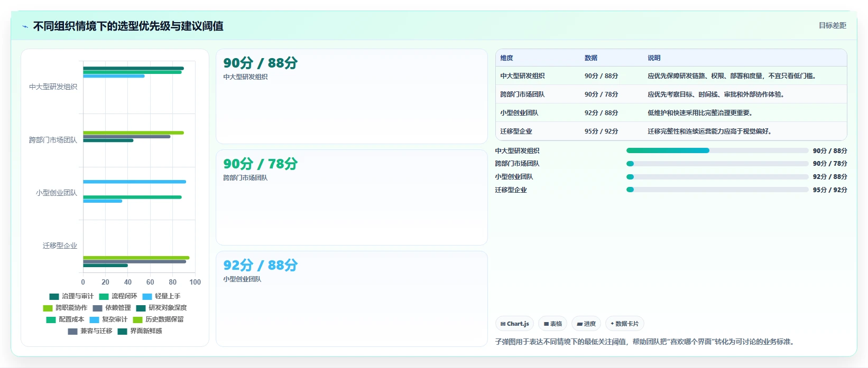The height and width of the screenshot is (368, 868).
Task: Toggle the 依赖管理 legend series
Action: click(x=112, y=308)
